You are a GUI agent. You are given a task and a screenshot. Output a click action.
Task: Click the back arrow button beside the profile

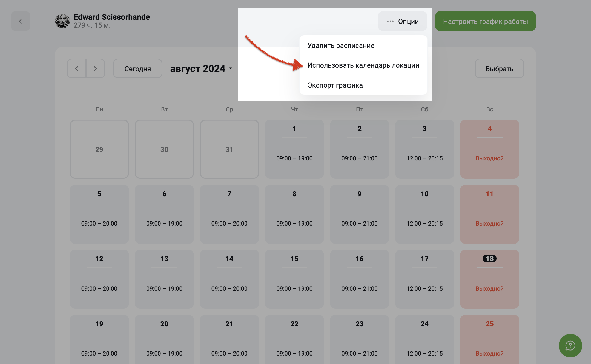point(21,21)
